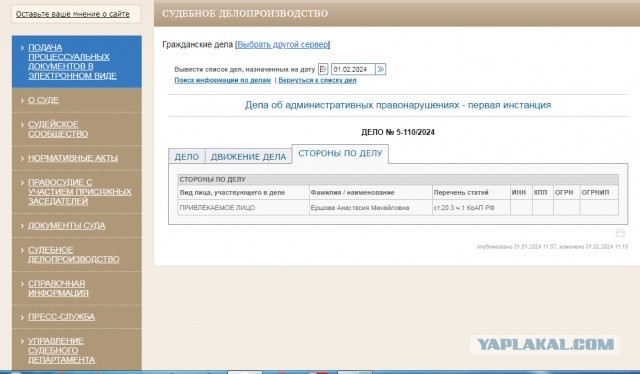This screenshot has width=640, height=374.
Task: Open link Выбрать другой сервер
Action: (x=283, y=45)
